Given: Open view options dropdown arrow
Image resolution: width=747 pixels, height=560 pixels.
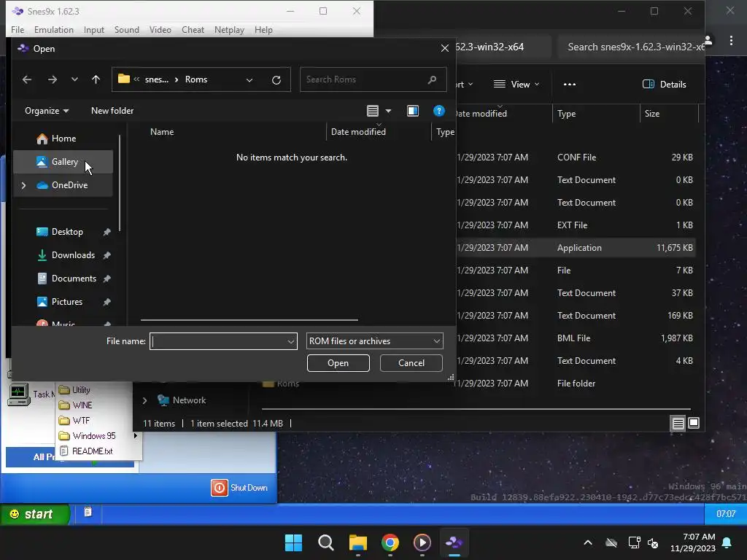Looking at the screenshot, I should pyautogui.click(x=388, y=111).
